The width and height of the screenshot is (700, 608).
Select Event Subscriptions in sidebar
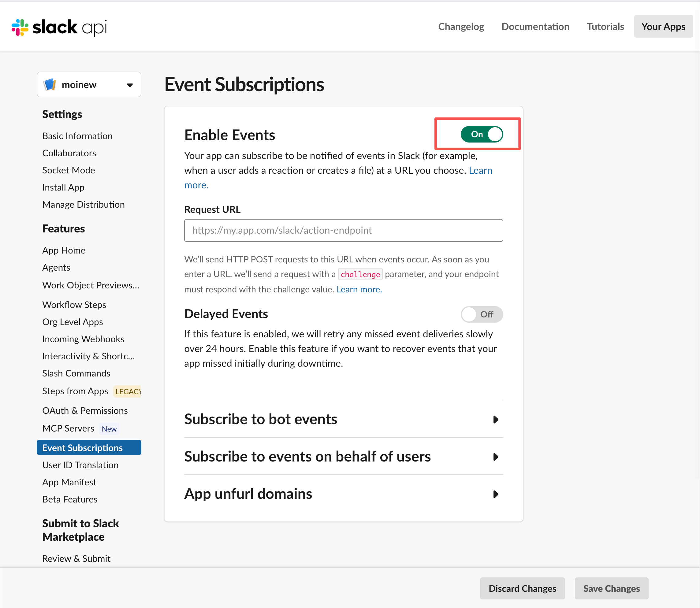tap(89, 448)
